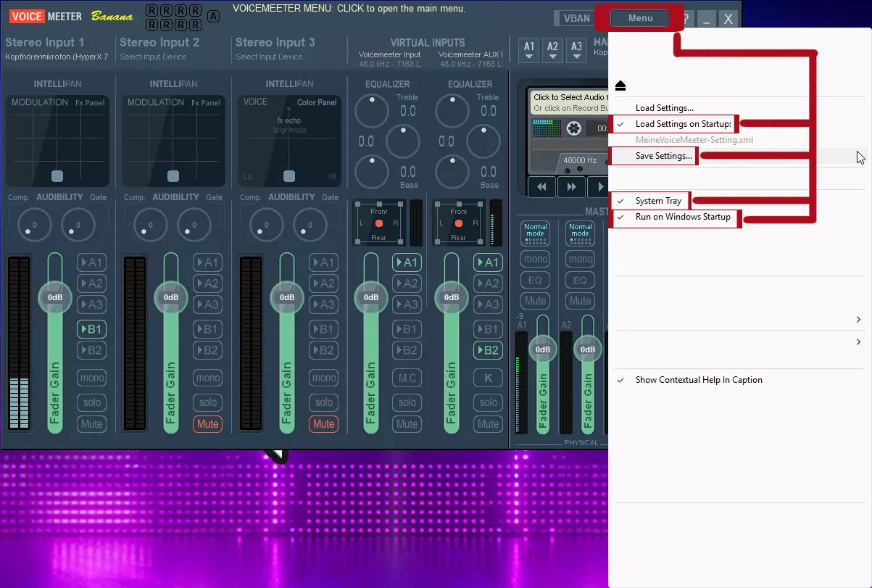Enable mono on Stereo Input 3
Image resolution: width=872 pixels, height=588 pixels.
coord(324,378)
